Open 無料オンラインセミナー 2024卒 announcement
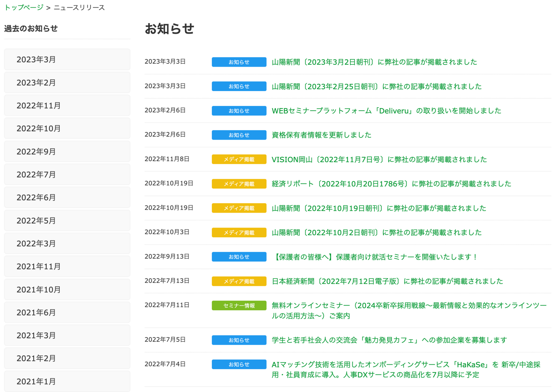559x392 pixels. pyautogui.click(x=409, y=305)
